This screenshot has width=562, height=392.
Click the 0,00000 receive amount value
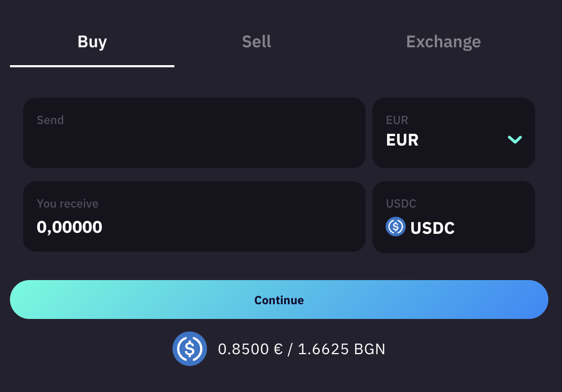click(x=69, y=227)
